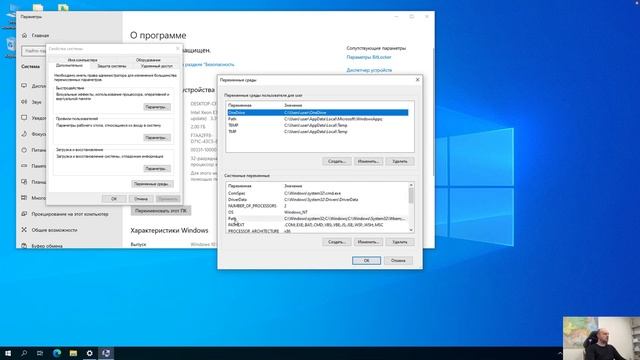
Task: Confirm System Properties dialog with OK
Action: pyautogui.click(x=114, y=199)
